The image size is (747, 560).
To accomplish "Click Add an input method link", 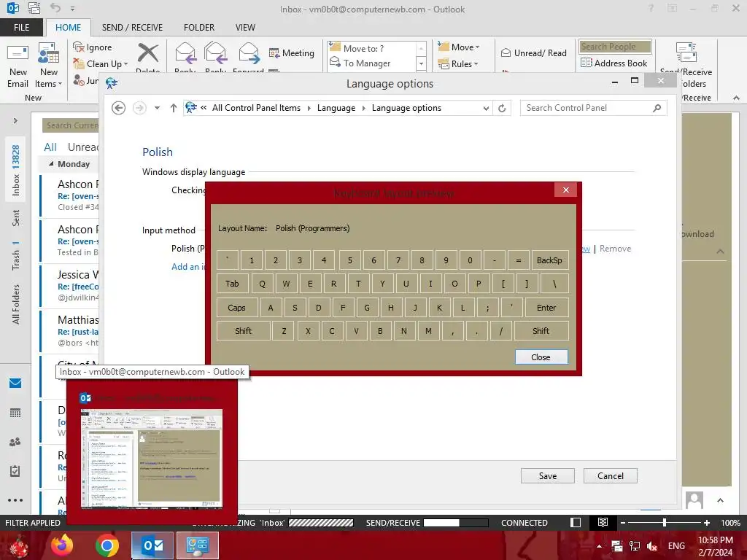I will point(187,267).
